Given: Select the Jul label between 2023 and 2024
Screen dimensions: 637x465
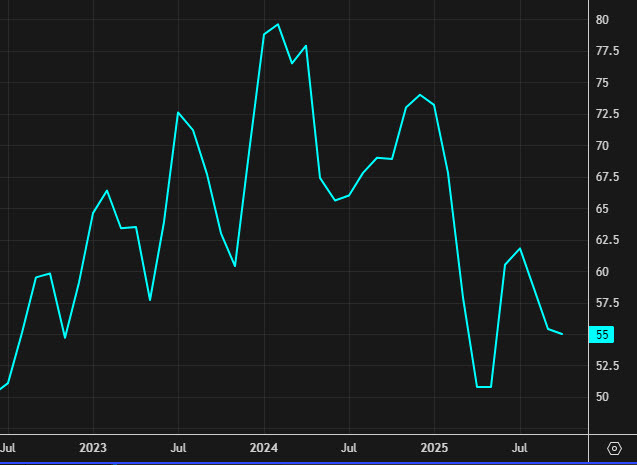Looking at the screenshot, I should tap(177, 446).
